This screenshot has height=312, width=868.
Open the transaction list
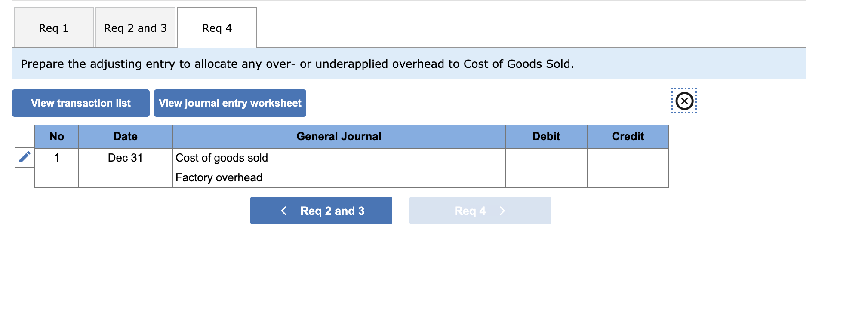pyautogui.click(x=80, y=103)
